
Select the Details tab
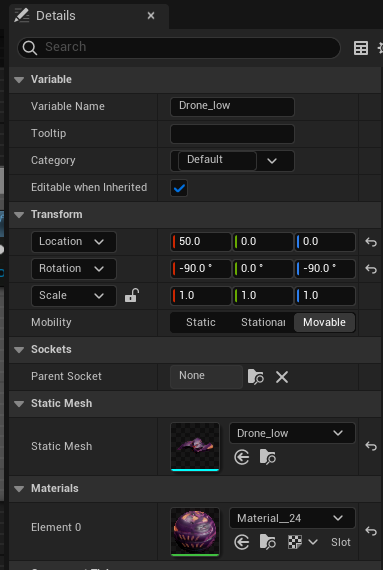[89, 16]
